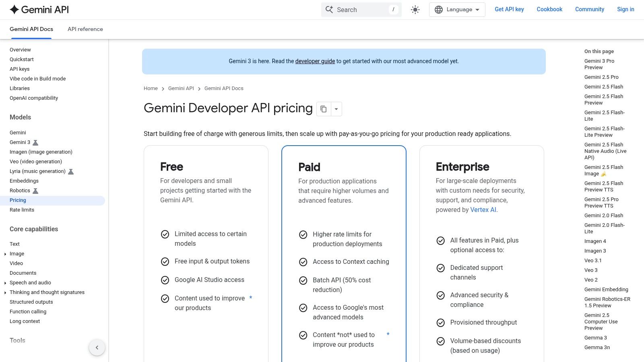Screen dimensions: 644x362
Task: Open Embeddings in the sidebar
Action: click(x=24, y=181)
